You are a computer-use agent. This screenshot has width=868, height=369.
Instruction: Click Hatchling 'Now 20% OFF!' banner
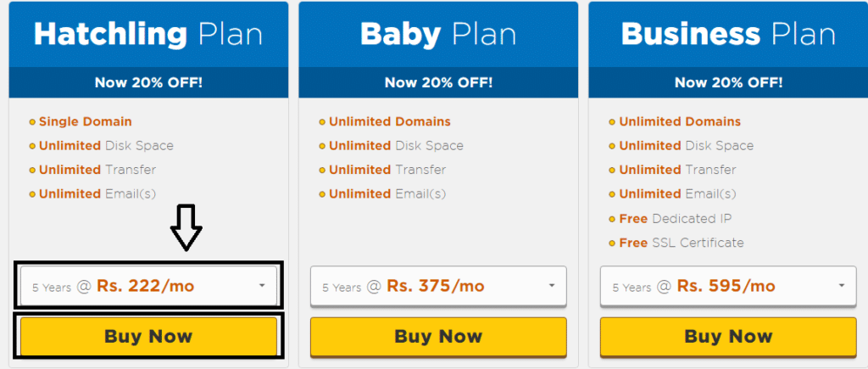coord(148,83)
